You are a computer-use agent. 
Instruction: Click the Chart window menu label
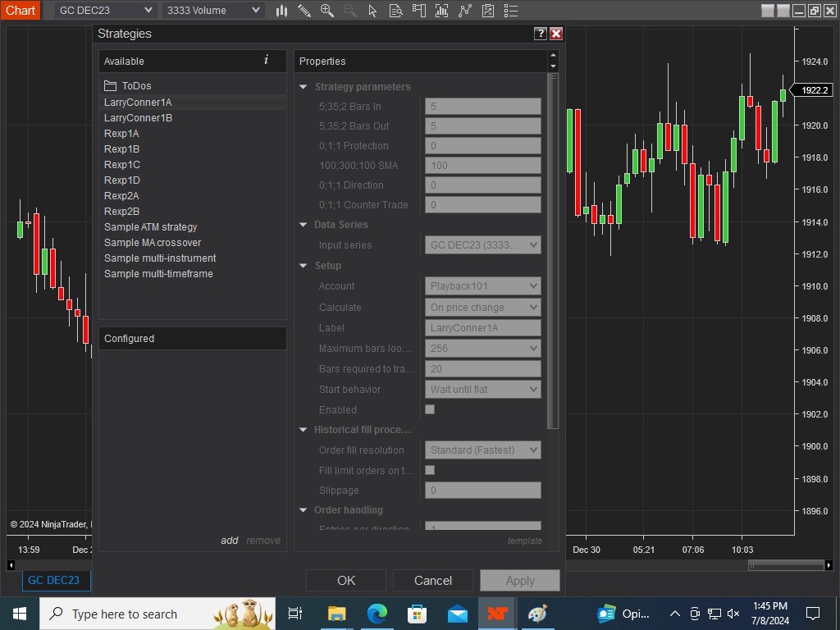(x=21, y=10)
